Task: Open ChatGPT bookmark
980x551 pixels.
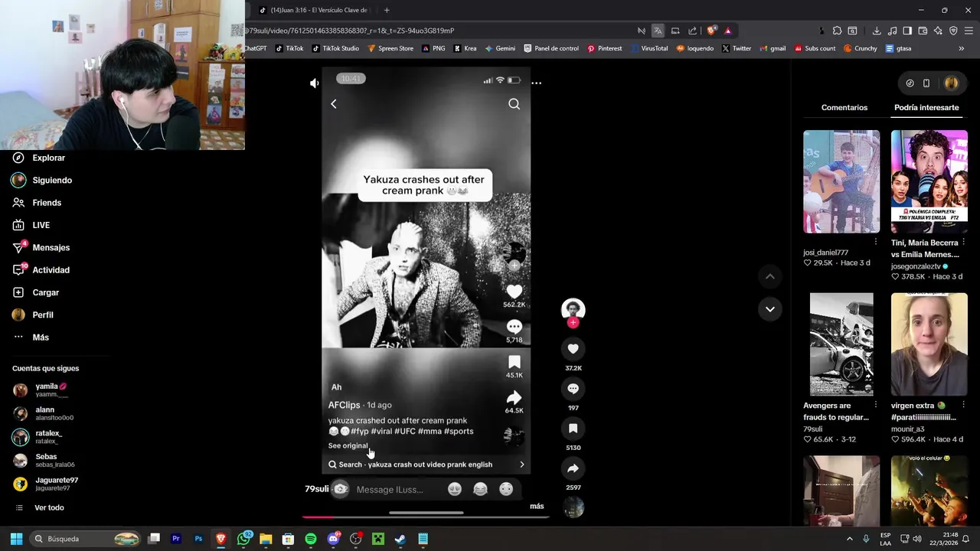Action: coord(256,48)
